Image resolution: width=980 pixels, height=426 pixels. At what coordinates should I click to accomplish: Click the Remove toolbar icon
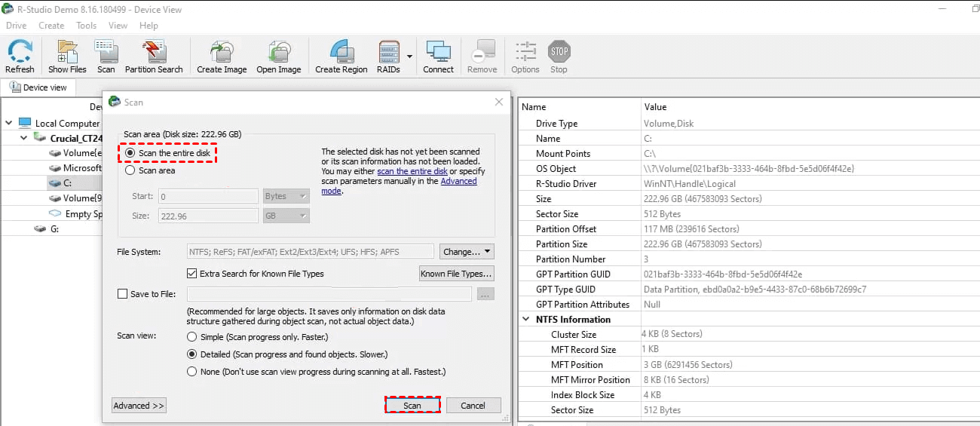click(482, 57)
